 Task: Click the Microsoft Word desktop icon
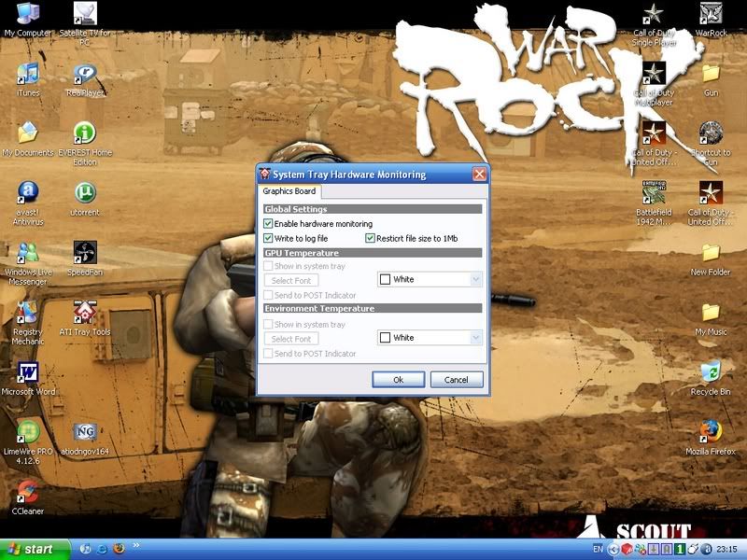(28, 379)
